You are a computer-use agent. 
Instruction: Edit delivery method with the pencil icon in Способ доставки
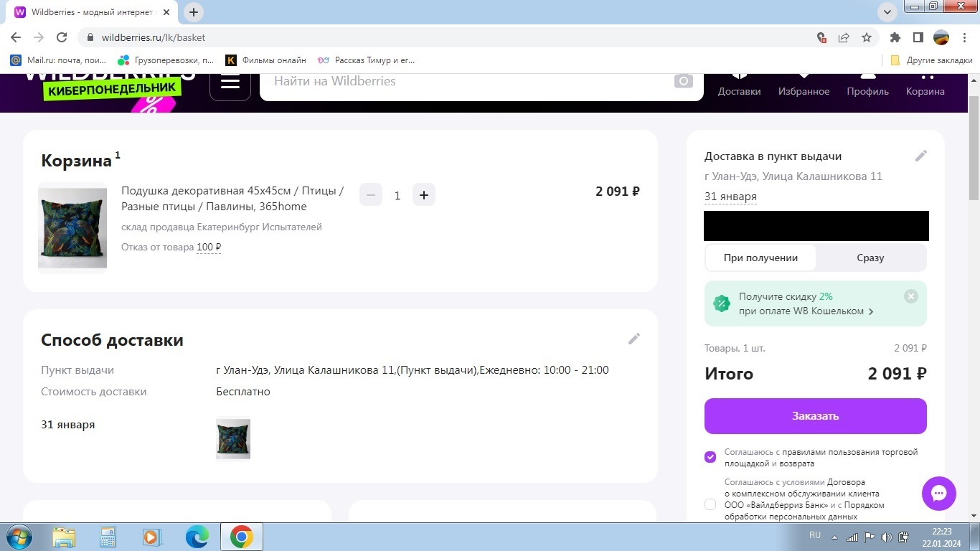[634, 339]
